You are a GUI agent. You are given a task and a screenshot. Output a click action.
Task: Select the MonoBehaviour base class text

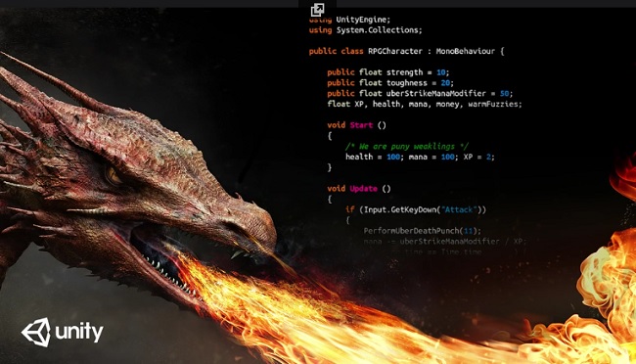[465, 51]
